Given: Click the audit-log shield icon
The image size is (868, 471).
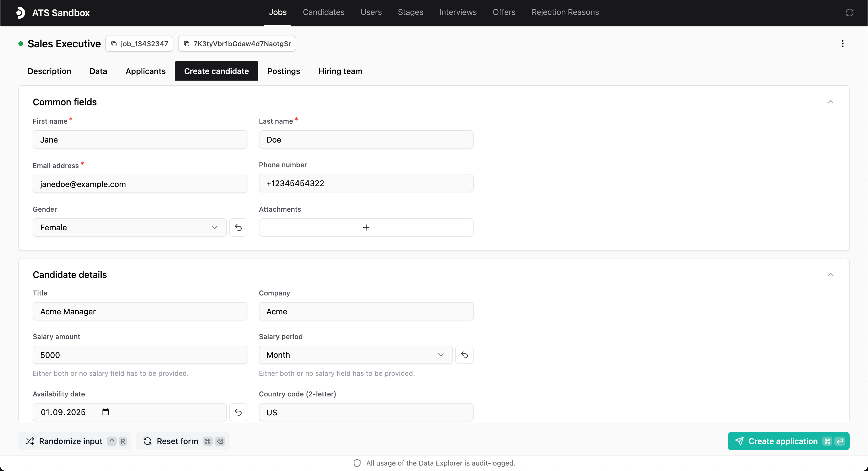Looking at the screenshot, I should coord(357,463).
